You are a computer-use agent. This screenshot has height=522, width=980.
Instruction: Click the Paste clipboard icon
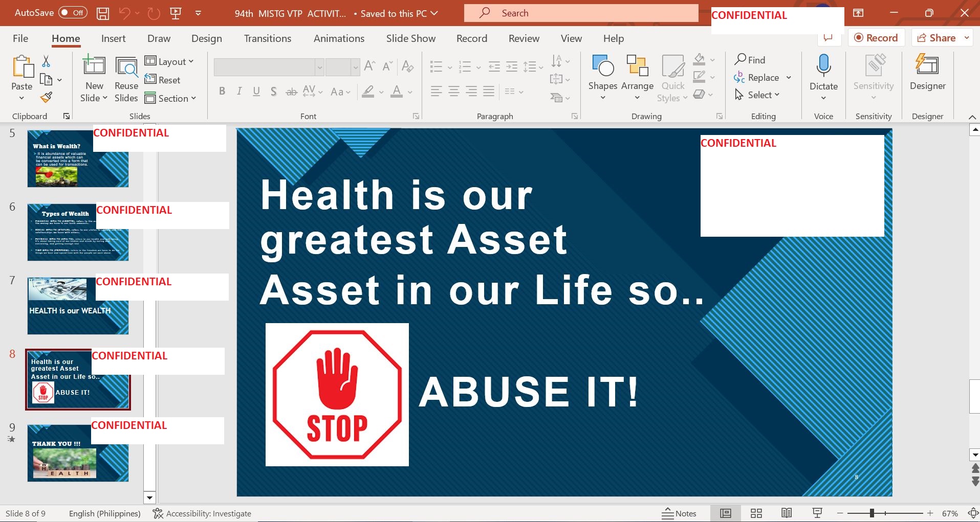coord(22,67)
